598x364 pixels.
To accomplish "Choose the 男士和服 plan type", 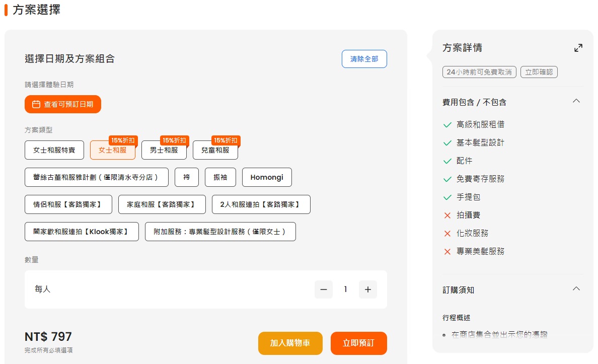I will pos(164,150).
